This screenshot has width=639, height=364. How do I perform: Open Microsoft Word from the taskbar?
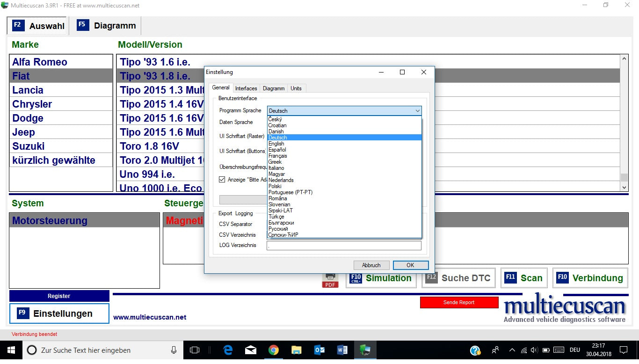click(342, 350)
